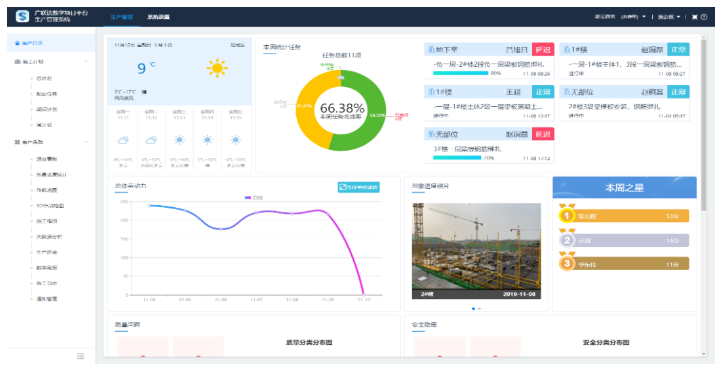Click the cloudy icon for 11.11

coord(123,140)
